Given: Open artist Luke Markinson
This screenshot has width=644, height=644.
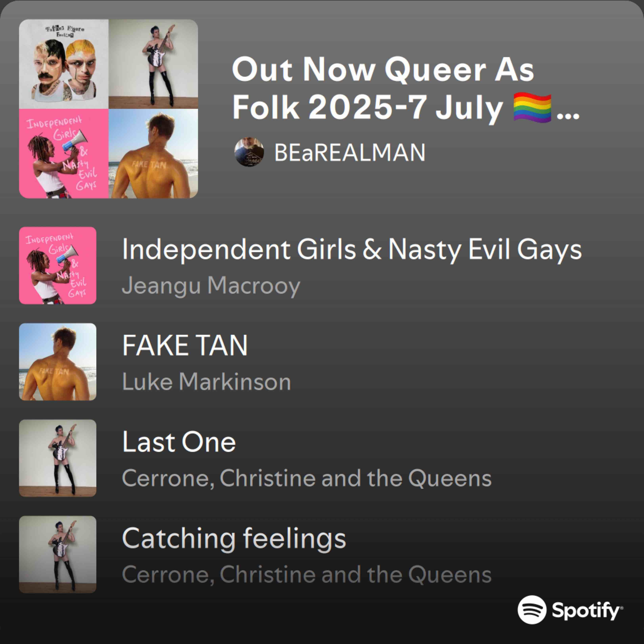Looking at the screenshot, I should [x=207, y=382].
